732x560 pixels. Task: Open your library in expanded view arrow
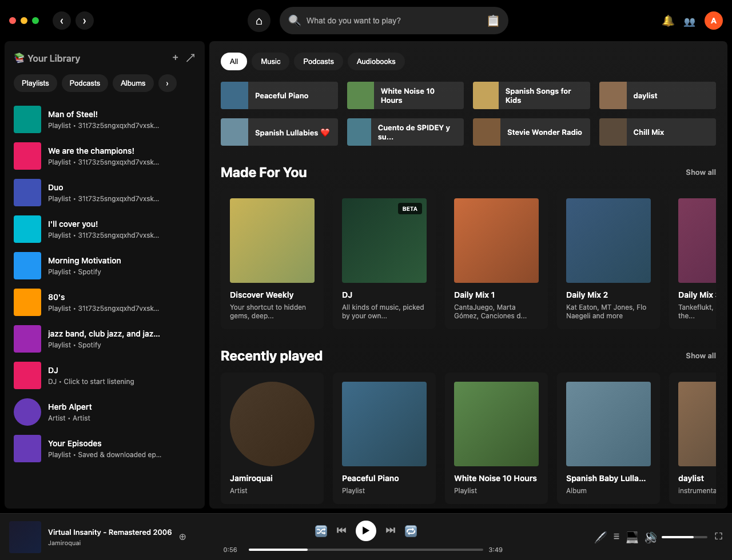[x=190, y=58]
